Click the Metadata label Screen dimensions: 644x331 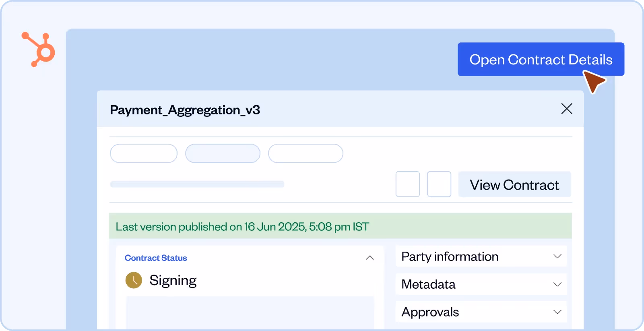pos(428,284)
